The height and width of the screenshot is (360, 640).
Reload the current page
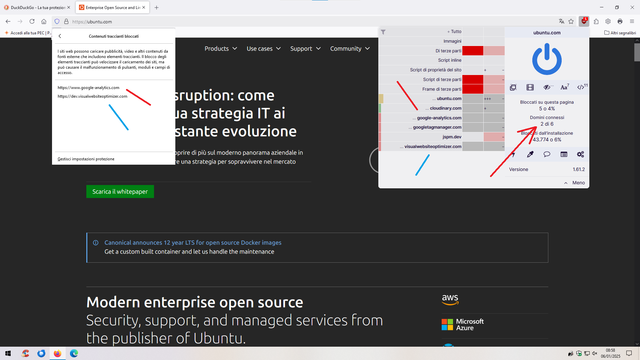click(x=32, y=21)
